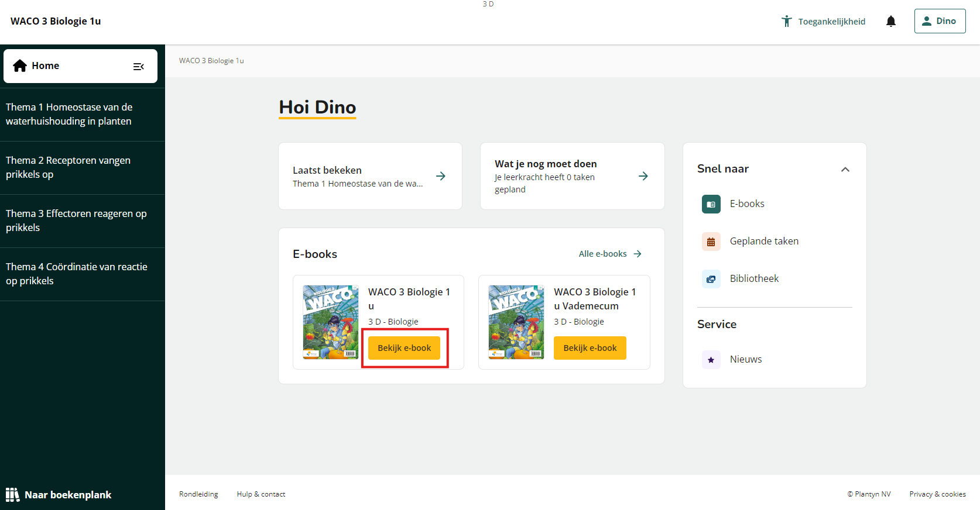Image resolution: width=980 pixels, height=510 pixels.
Task: Open Bibliotheek quick link
Action: (x=754, y=278)
